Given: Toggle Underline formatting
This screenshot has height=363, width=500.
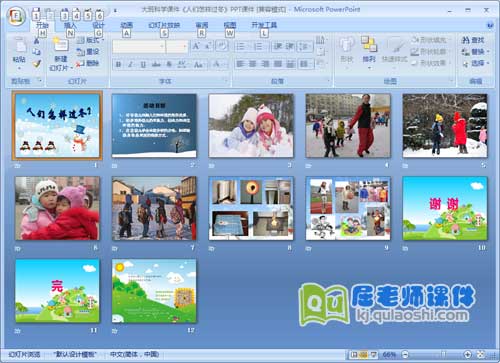Looking at the screenshot, I should 143,64.
